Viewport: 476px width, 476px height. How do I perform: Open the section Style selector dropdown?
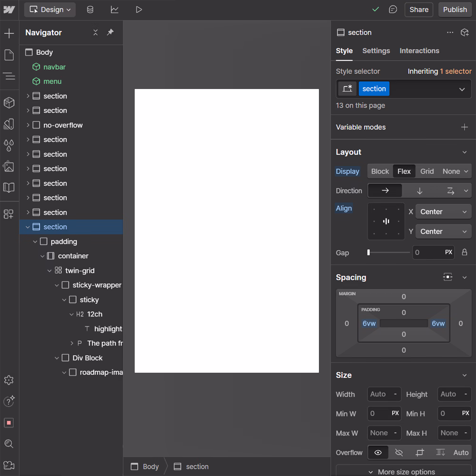coord(461,89)
